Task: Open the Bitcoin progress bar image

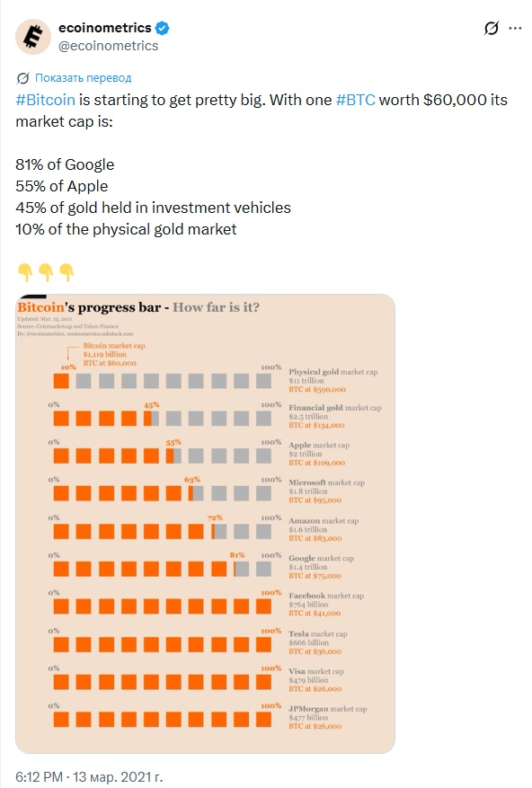Action: (x=205, y=523)
